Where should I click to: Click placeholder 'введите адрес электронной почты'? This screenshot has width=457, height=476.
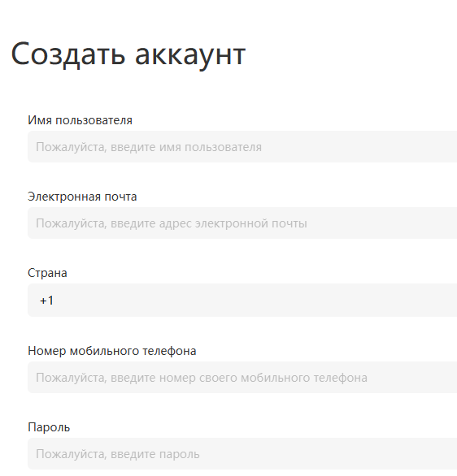[x=209, y=223]
